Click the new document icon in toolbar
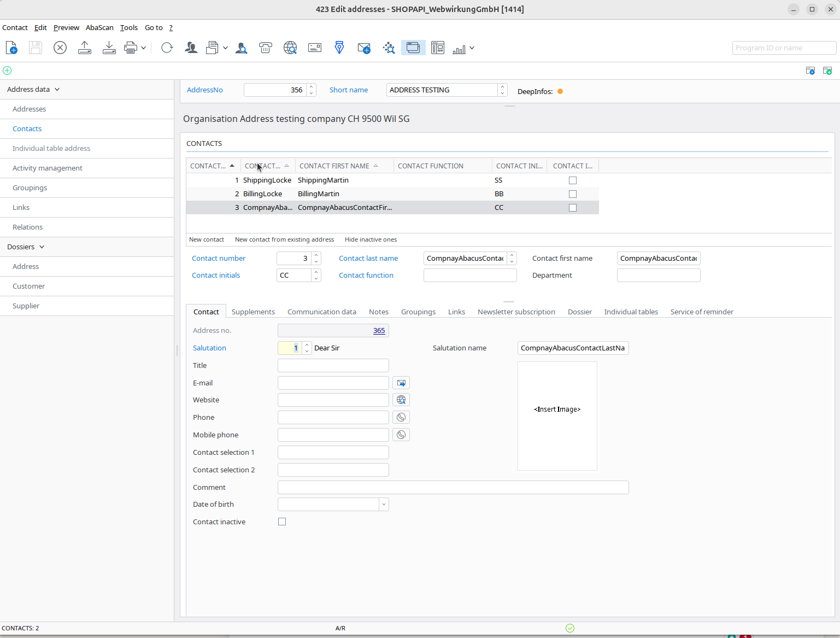 click(x=11, y=48)
